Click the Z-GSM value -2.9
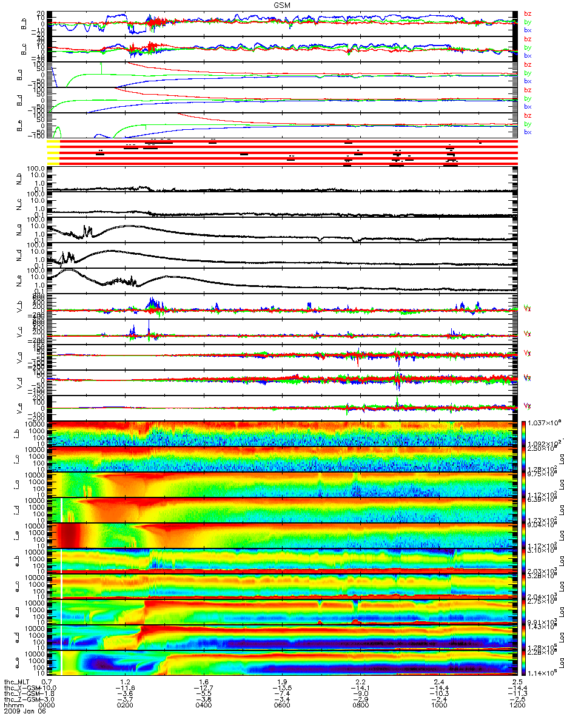 361,699
